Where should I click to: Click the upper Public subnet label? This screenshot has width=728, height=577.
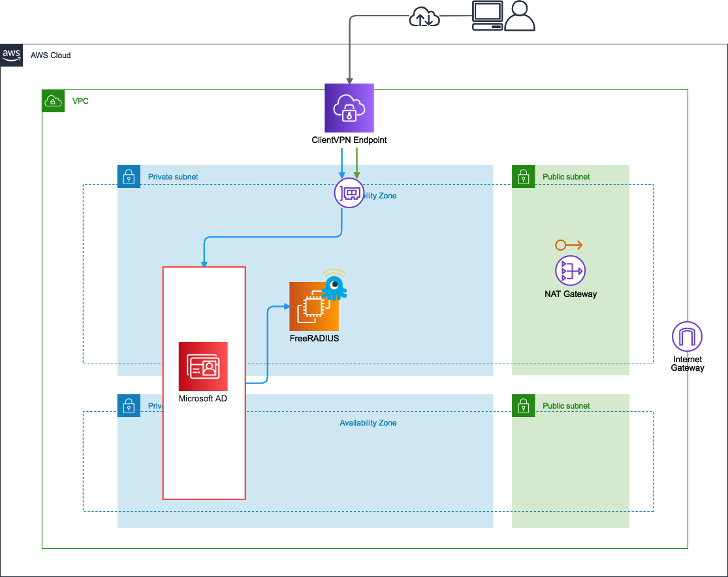pyautogui.click(x=566, y=176)
